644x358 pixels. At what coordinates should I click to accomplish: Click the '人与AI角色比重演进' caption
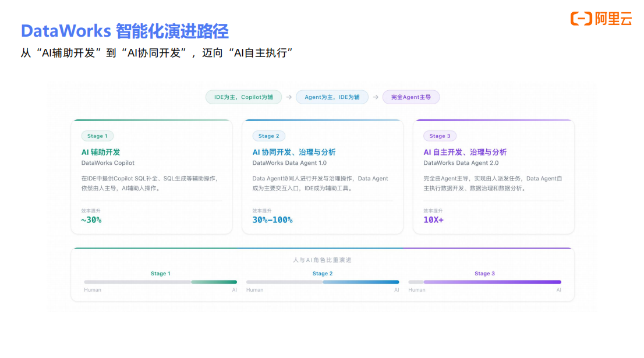[x=323, y=260]
